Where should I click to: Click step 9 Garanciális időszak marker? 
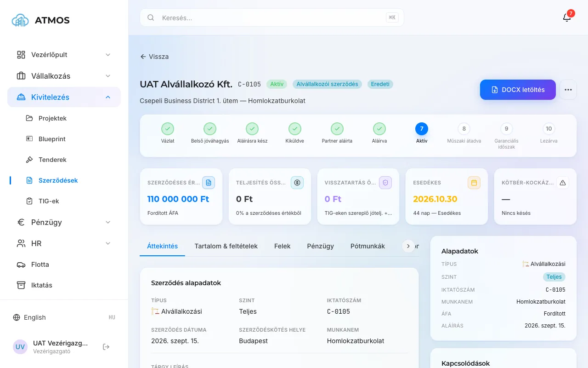point(506,129)
